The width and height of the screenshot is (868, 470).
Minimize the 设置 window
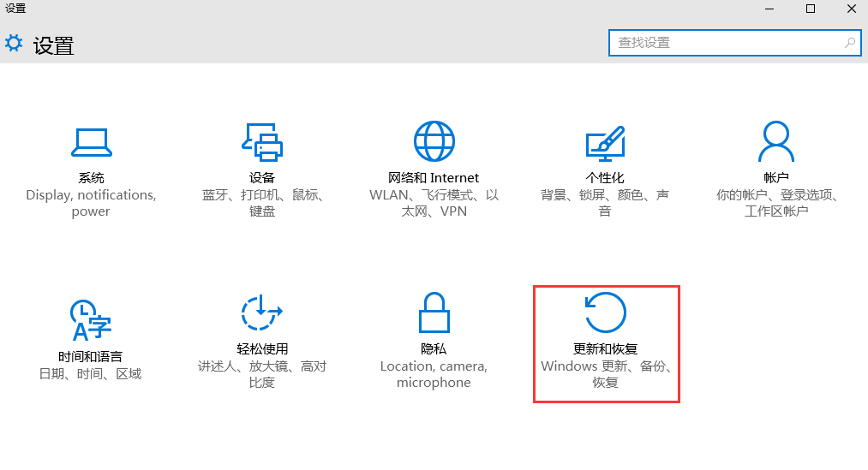[x=769, y=9]
